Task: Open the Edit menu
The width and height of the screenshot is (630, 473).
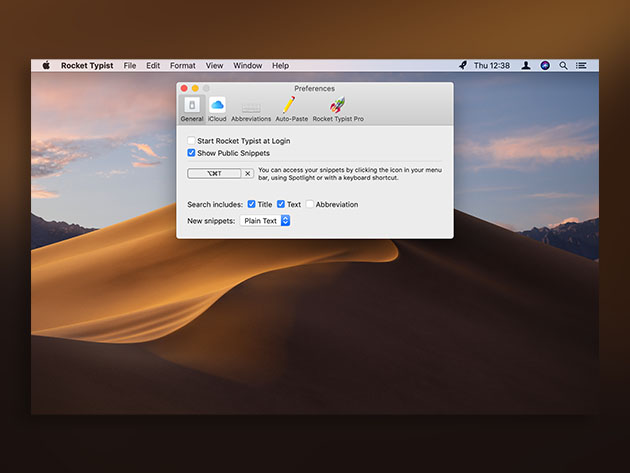Action: tap(153, 66)
